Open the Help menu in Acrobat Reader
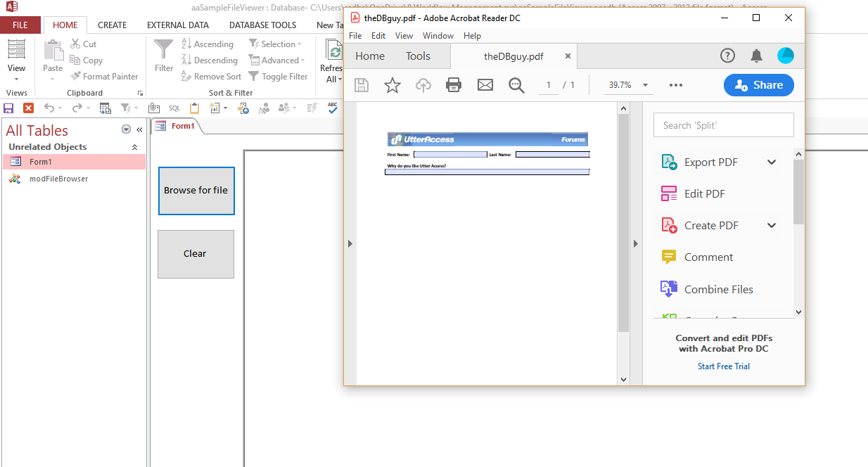 [473, 35]
